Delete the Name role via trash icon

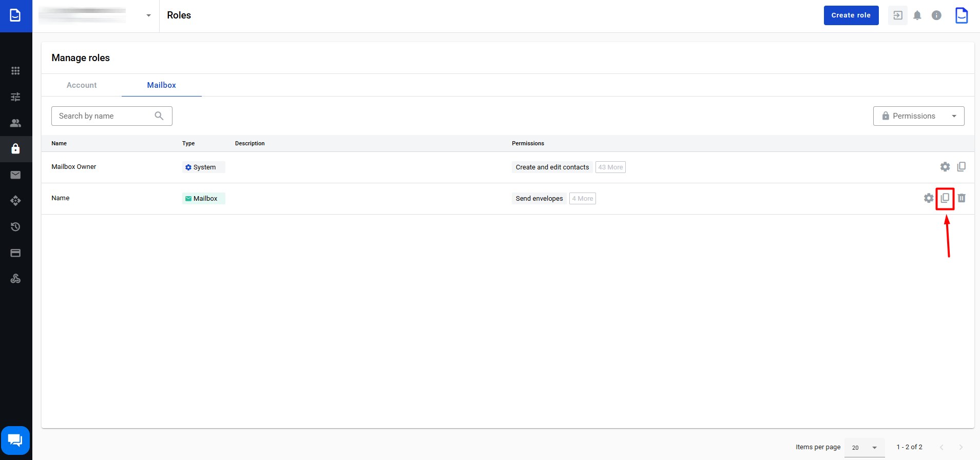point(962,198)
